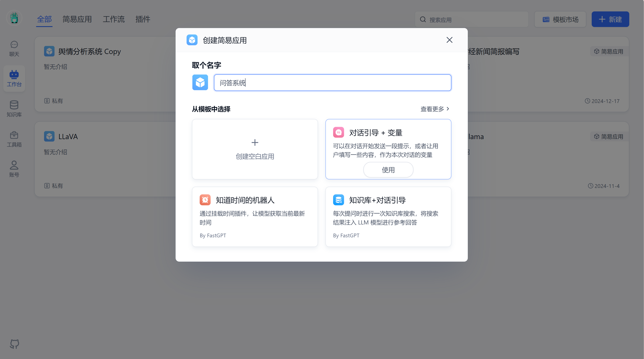Open the Chat (聊天) sidebar icon
Image resolution: width=644 pixels, height=359 pixels.
(x=14, y=49)
